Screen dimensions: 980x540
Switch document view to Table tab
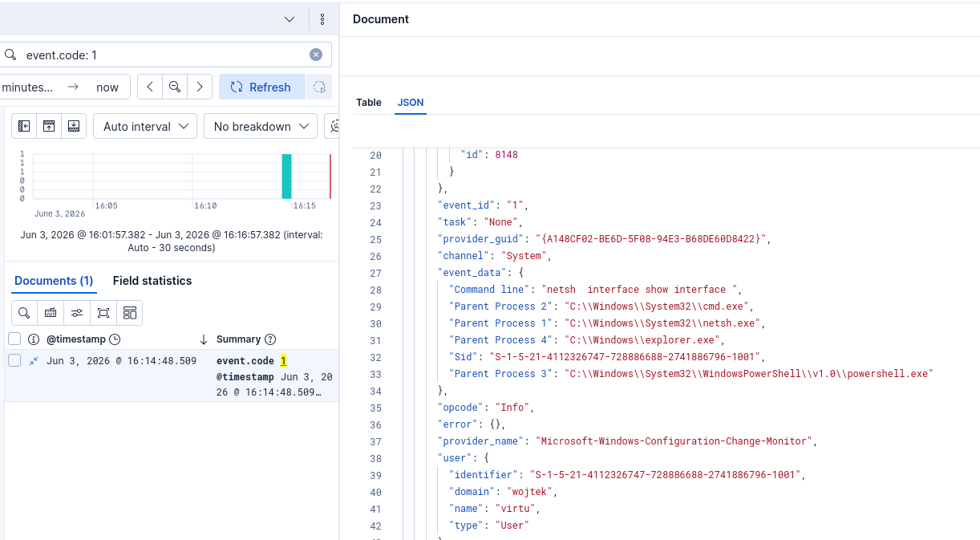369,103
